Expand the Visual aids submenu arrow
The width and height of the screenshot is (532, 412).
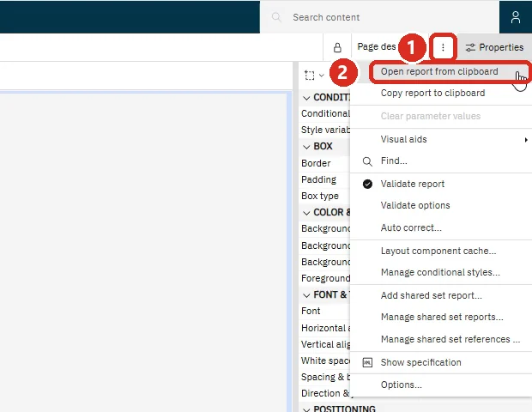coord(526,140)
